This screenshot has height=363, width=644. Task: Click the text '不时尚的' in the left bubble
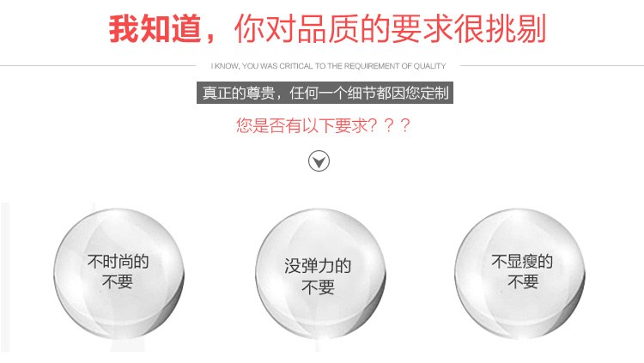click(118, 262)
